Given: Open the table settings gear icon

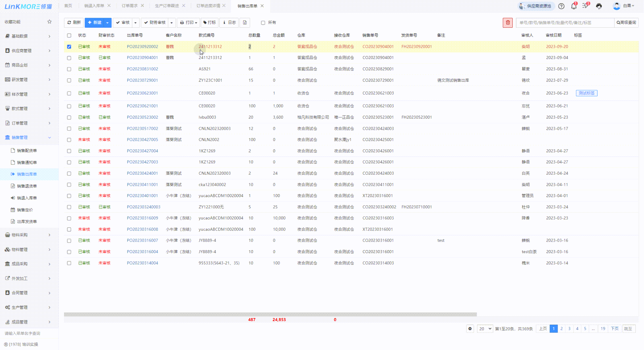Looking at the screenshot, I should pos(470,329).
